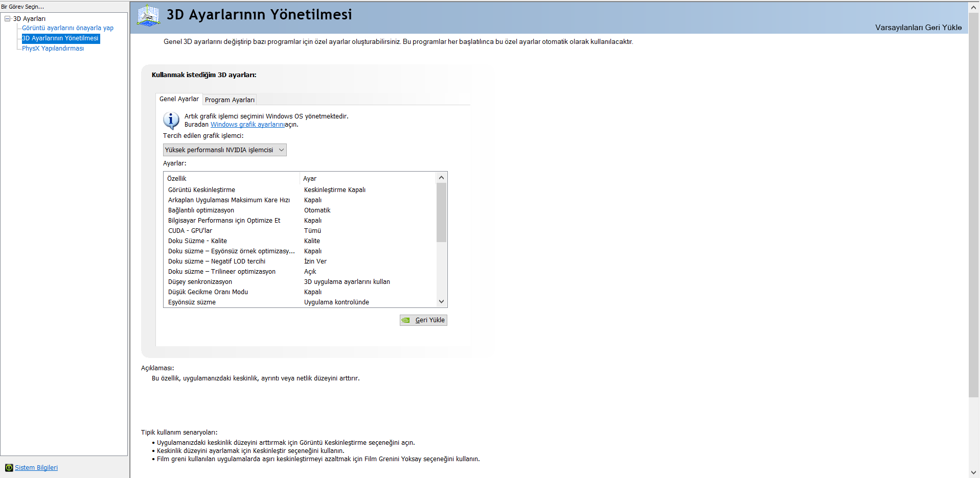Select Görüntü Keskinleştirme setting row

pyautogui.click(x=300, y=190)
